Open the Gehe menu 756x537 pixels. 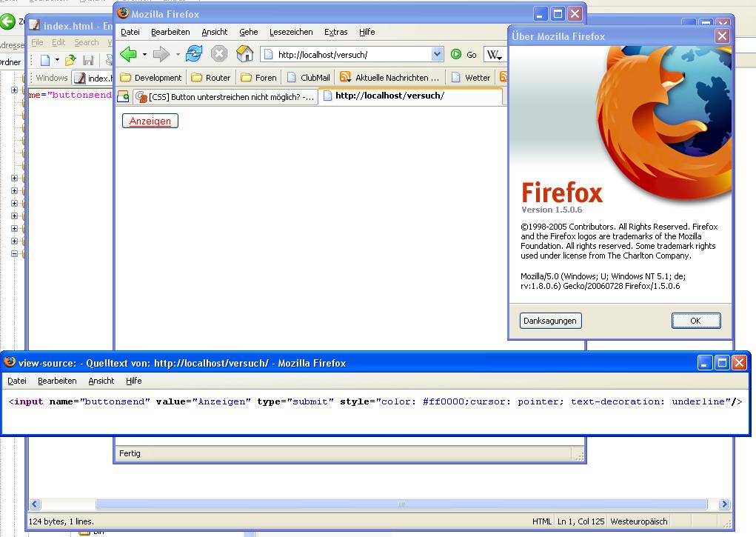click(248, 32)
